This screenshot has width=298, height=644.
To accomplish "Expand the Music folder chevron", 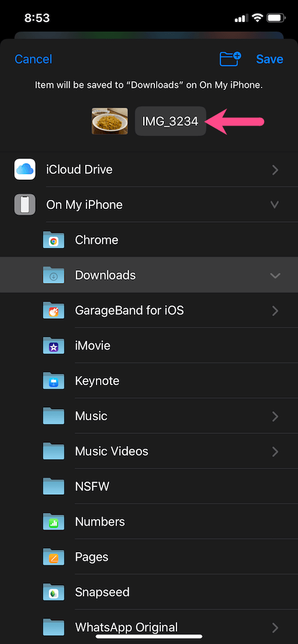I will (275, 417).
